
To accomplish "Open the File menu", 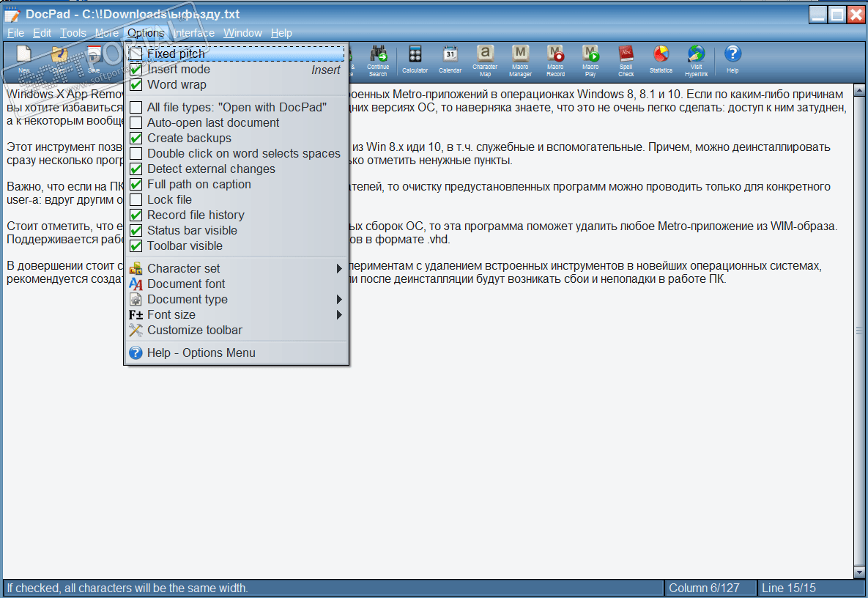I will (15, 33).
